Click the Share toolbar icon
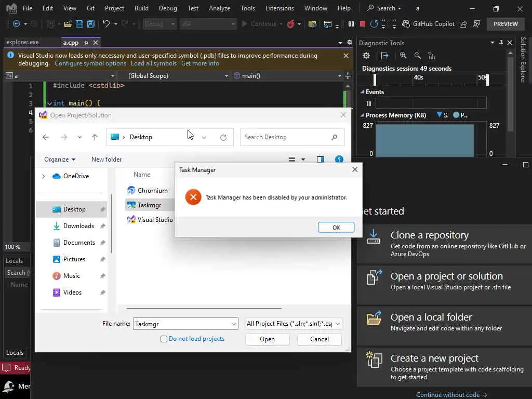The image size is (532, 399). tap(463, 24)
